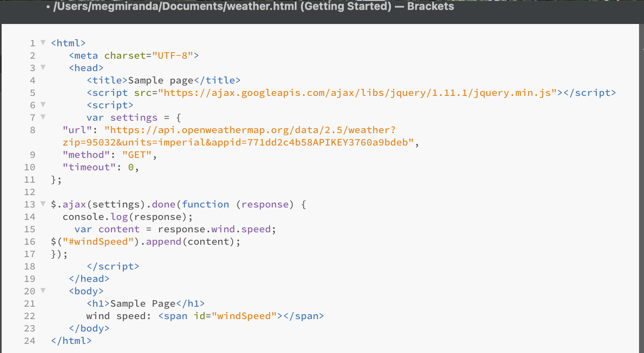Image resolution: width=644 pixels, height=353 pixels.
Task: Click ".append(content)" on line 16
Action: pyautogui.click(x=187, y=242)
